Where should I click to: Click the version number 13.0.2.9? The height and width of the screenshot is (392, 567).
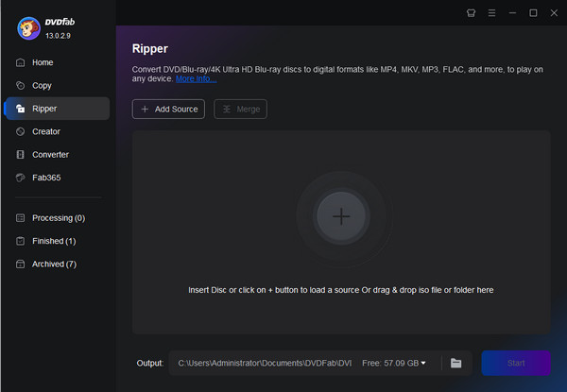[58, 36]
